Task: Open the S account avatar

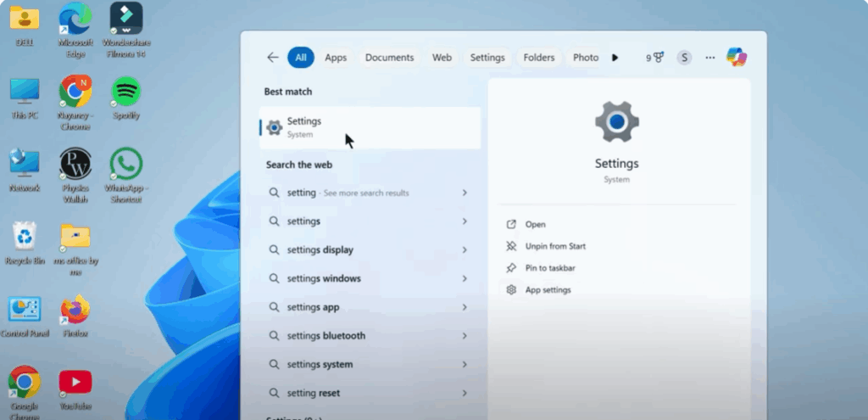Action: tap(684, 58)
